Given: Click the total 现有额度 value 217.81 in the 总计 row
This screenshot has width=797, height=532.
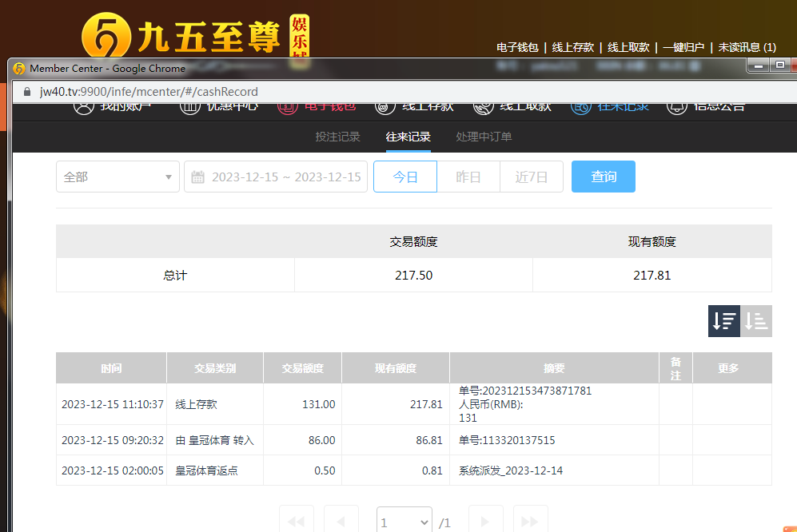Looking at the screenshot, I should (x=652, y=276).
